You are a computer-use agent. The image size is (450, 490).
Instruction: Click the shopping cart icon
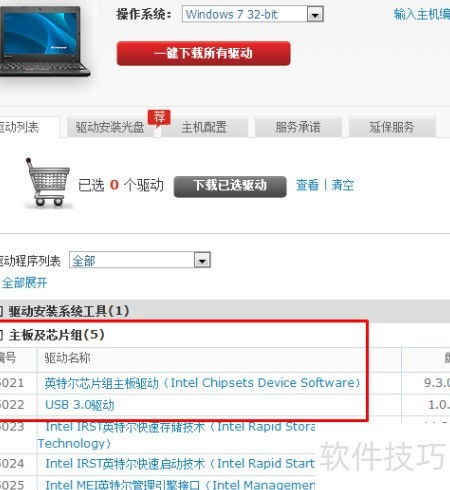(x=48, y=182)
